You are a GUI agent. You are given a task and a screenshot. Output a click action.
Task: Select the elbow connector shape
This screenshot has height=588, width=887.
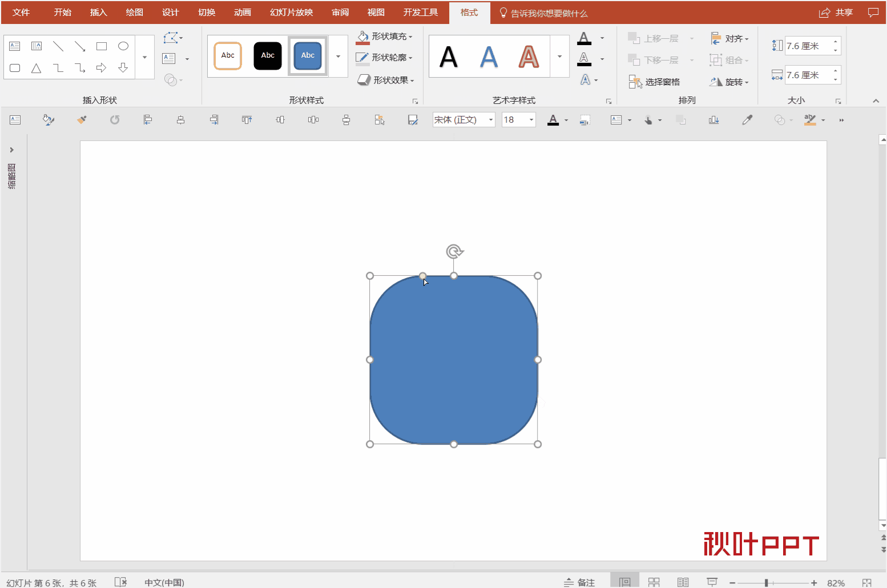58,68
